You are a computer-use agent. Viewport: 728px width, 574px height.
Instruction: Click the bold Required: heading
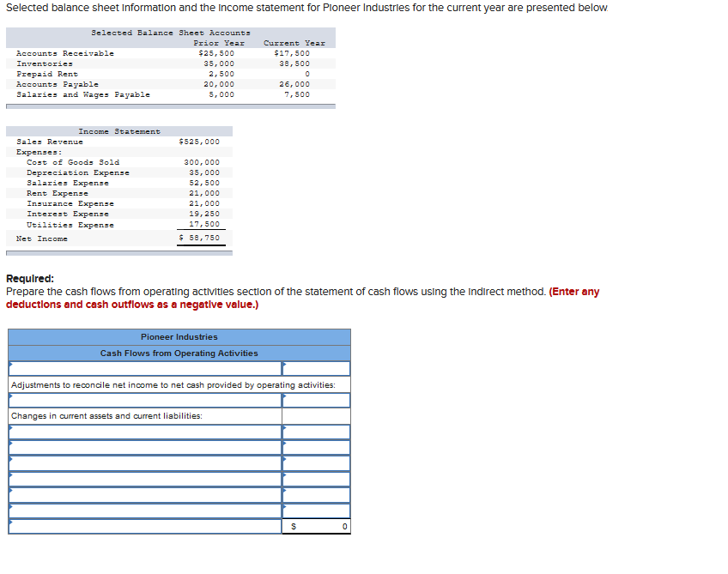[30, 278]
